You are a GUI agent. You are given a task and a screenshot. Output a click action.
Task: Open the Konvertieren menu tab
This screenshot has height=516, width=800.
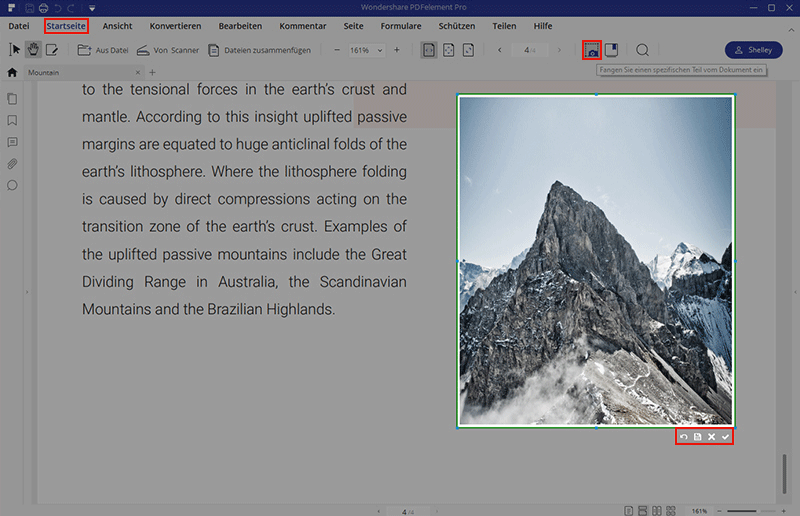click(x=175, y=25)
